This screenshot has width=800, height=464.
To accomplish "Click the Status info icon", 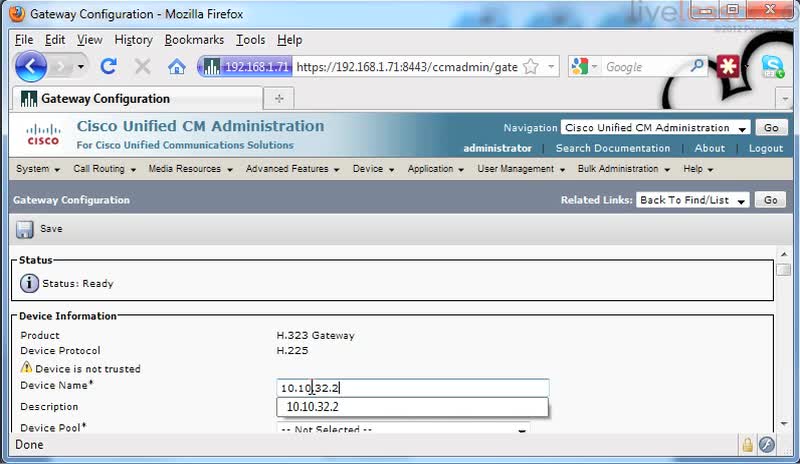I will (29, 283).
